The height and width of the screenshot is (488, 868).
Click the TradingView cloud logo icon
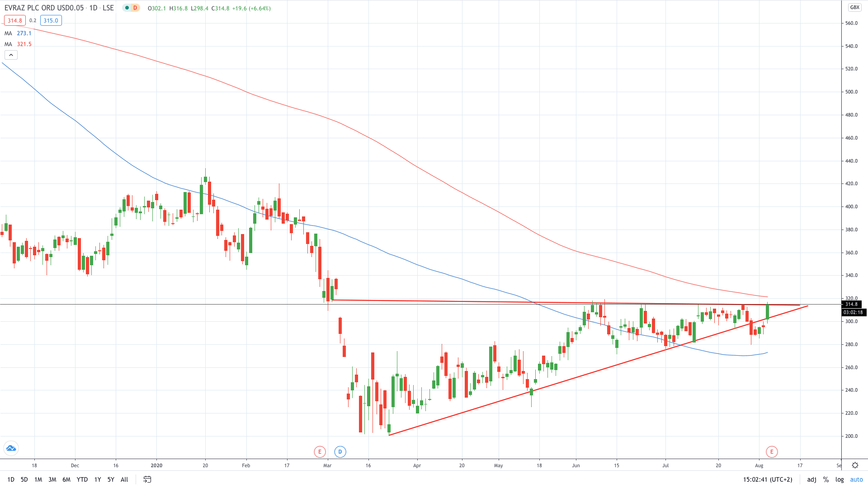pos(11,448)
